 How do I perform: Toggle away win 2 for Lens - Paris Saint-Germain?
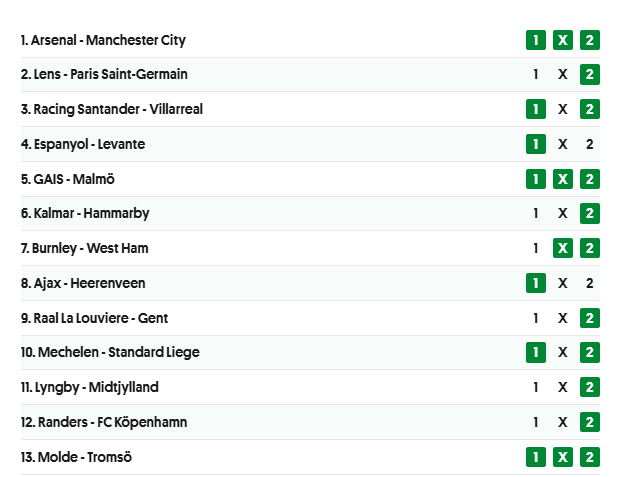pos(590,74)
